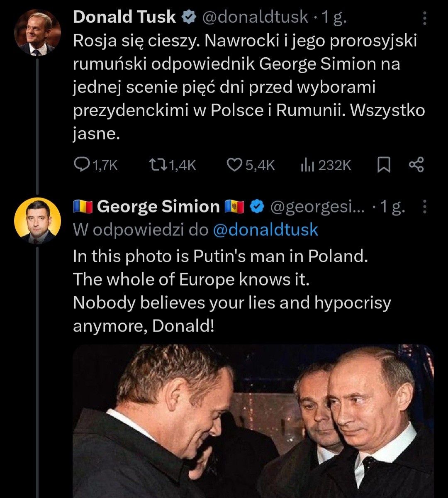Follow the @donaldtusk mention in reply line
The height and width of the screenshot is (498, 448).
[265, 229]
